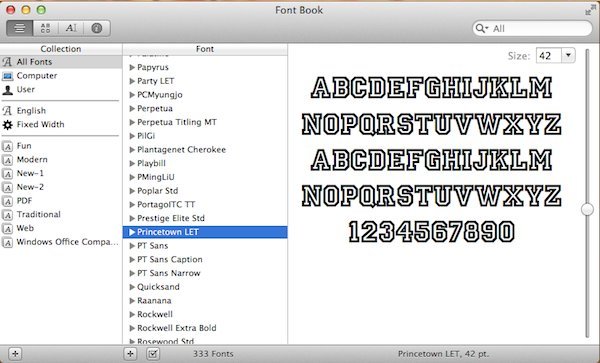This screenshot has width=600, height=363.
Task: Click the PDF collection icon
Action: click(7, 201)
